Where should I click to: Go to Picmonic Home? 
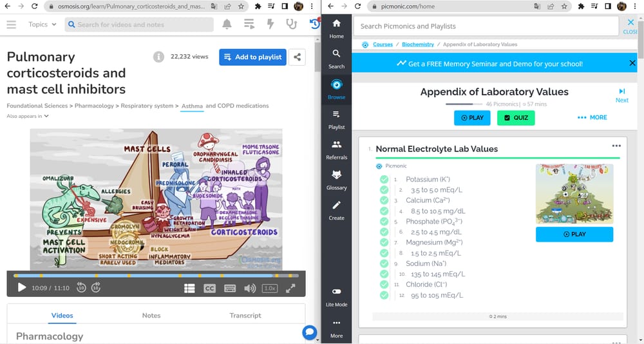click(x=336, y=29)
